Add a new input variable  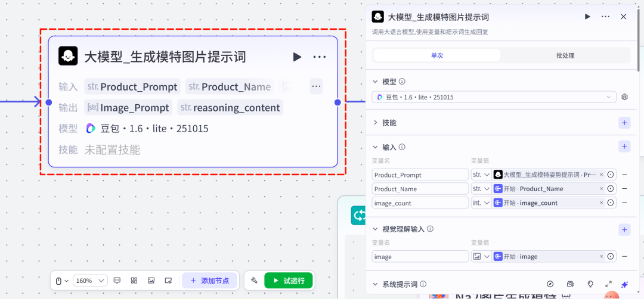pyautogui.click(x=625, y=147)
